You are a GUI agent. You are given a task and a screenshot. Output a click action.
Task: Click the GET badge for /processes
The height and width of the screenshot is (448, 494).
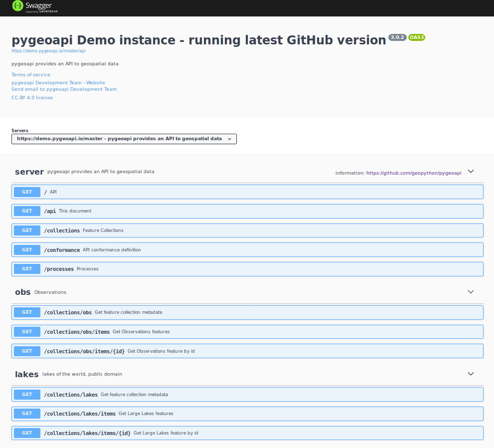pos(27,269)
